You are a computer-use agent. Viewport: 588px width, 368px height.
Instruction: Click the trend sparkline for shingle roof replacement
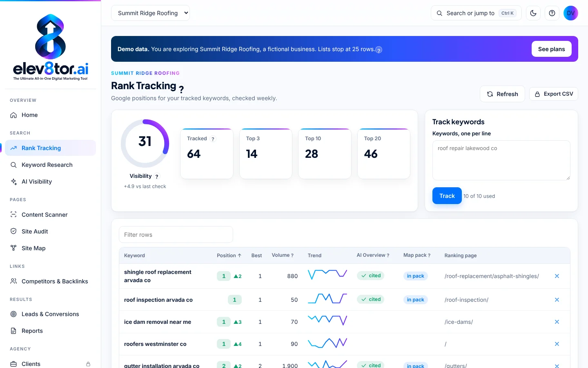coord(327,274)
